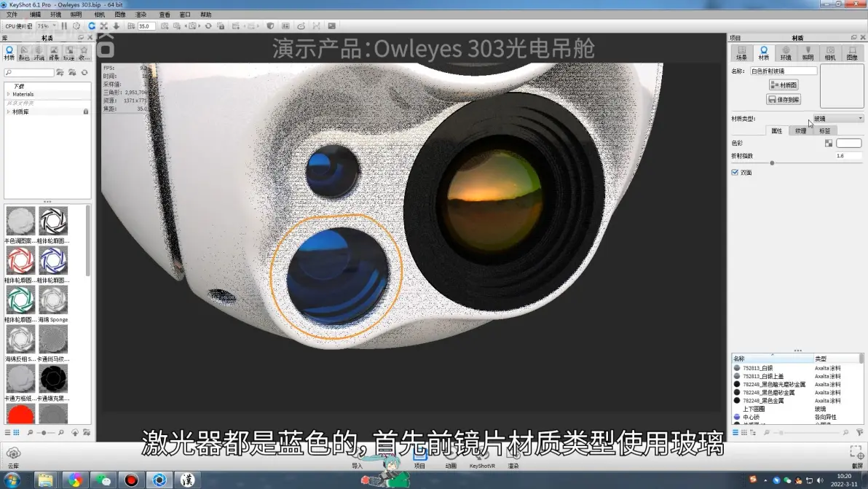Toggle the 双面 checkbox
The width and height of the screenshot is (868, 489).
tap(735, 172)
